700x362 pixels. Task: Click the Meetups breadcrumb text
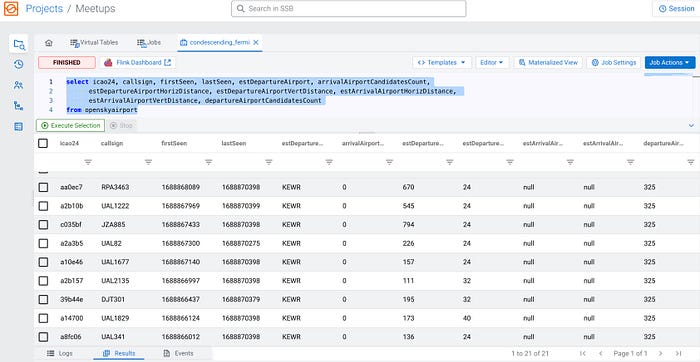(x=95, y=8)
